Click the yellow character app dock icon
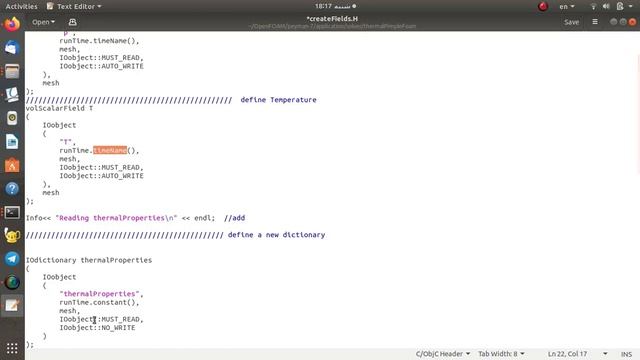Image resolution: width=640 pixels, height=360 pixels. pyautogui.click(x=12, y=236)
